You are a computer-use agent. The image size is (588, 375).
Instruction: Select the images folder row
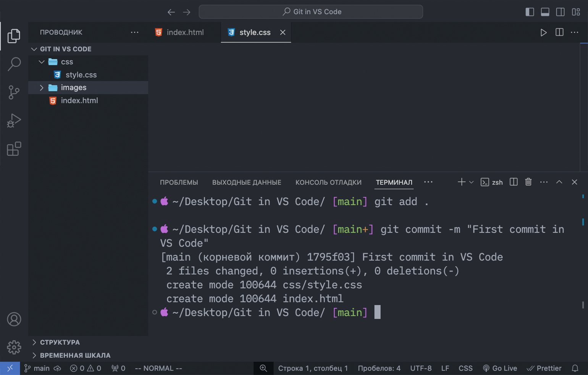(89, 88)
